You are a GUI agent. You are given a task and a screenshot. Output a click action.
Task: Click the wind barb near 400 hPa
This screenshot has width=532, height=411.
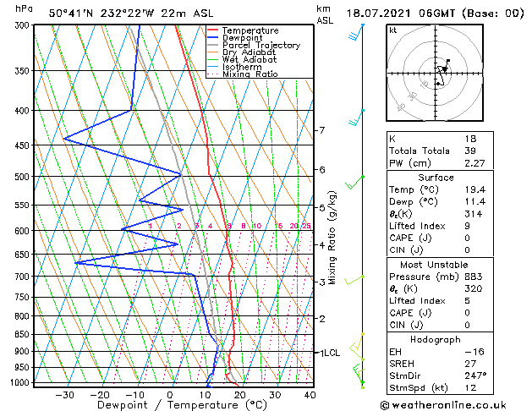click(x=356, y=118)
